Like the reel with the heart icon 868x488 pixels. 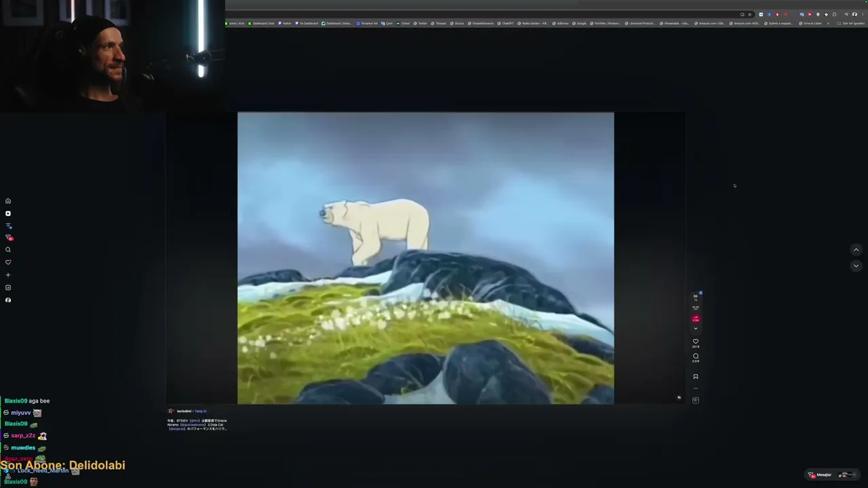pos(695,342)
